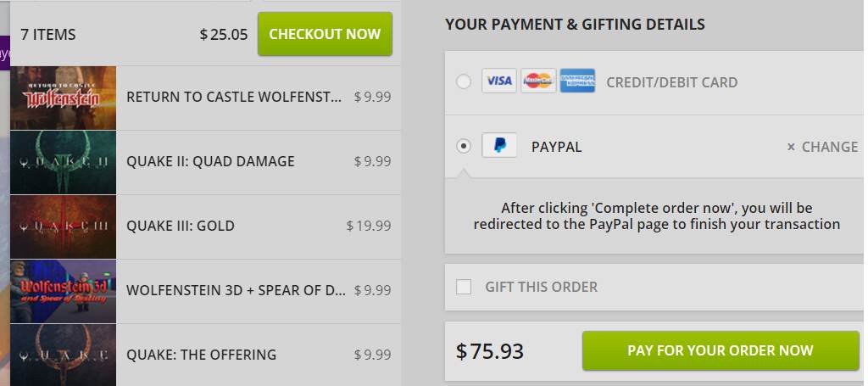868x386 pixels.
Task: Click the MasterCard logo icon
Action: pyautogui.click(x=538, y=81)
